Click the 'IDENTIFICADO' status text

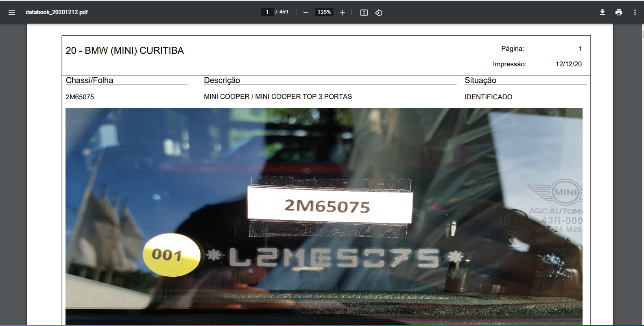[488, 97]
